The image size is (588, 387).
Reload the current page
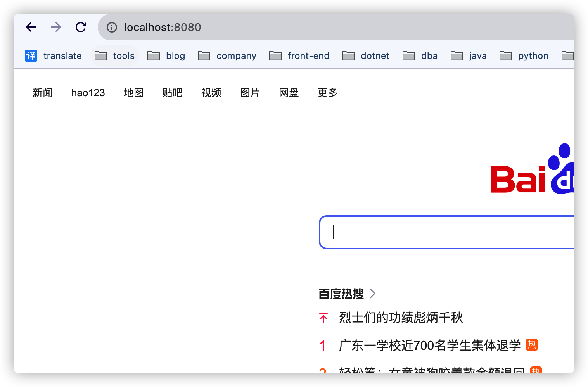(81, 27)
